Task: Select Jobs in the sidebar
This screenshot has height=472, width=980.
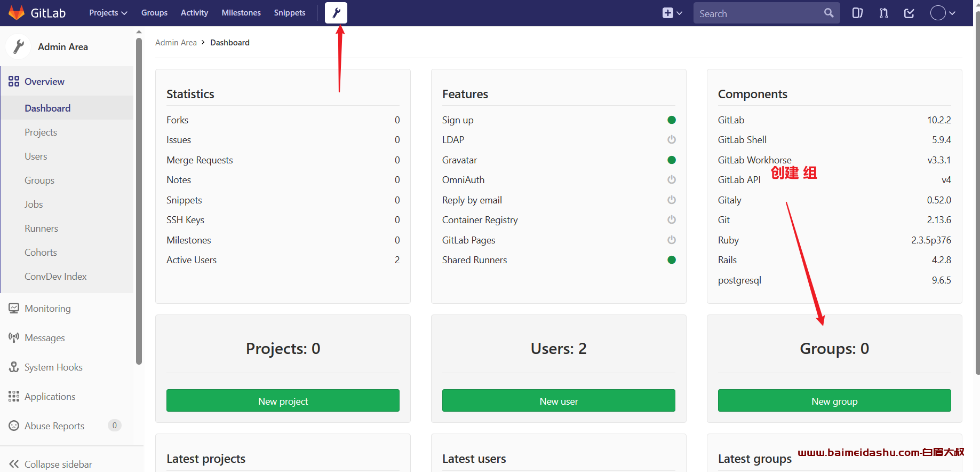Action: tap(67, 204)
